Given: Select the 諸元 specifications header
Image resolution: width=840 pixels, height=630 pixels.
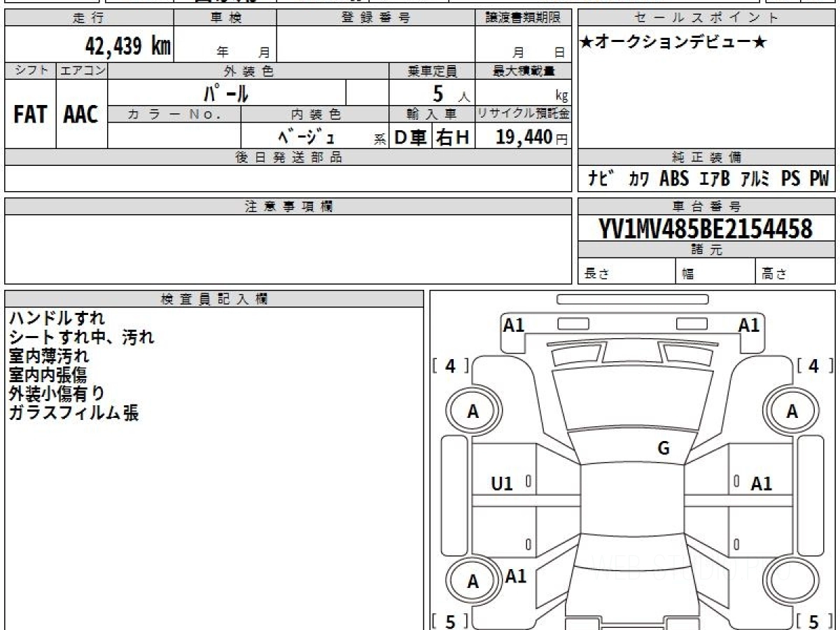Looking at the screenshot, I should tap(706, 250).
